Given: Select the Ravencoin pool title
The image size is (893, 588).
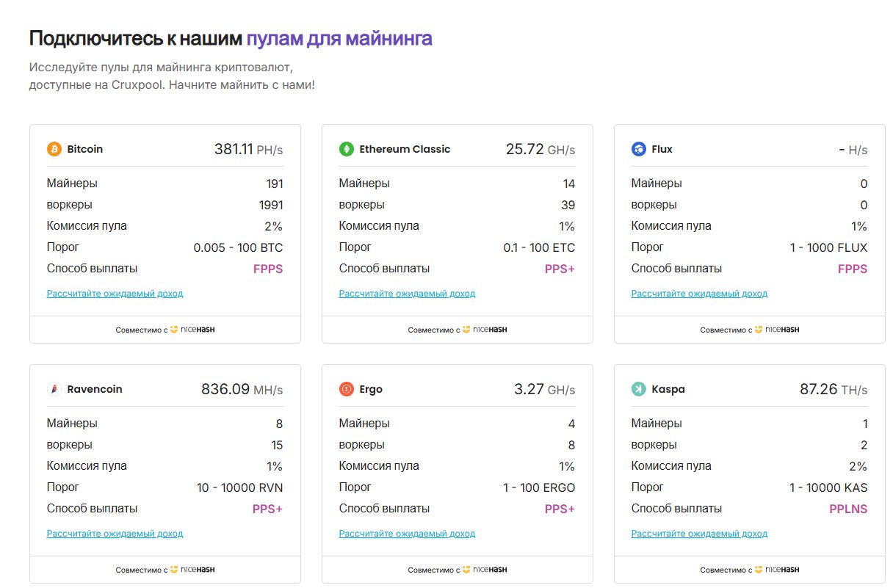Looking at the screenshot, I should [x=95, y=389].
